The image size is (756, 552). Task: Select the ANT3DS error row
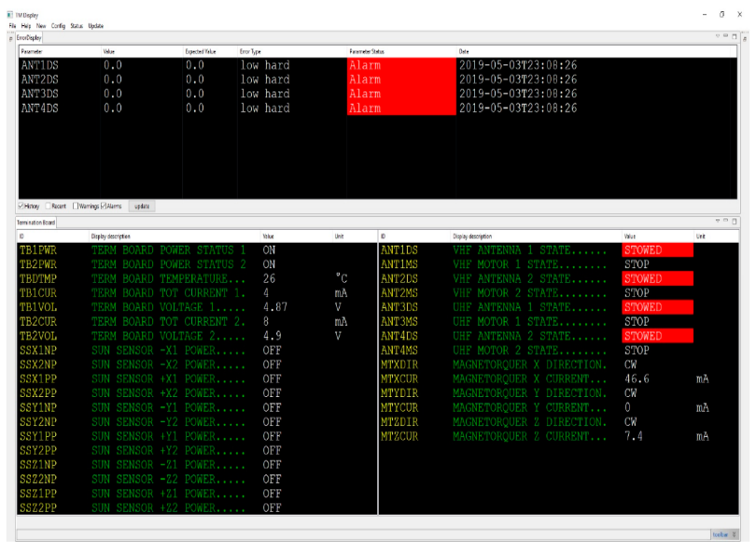point(377,93)
